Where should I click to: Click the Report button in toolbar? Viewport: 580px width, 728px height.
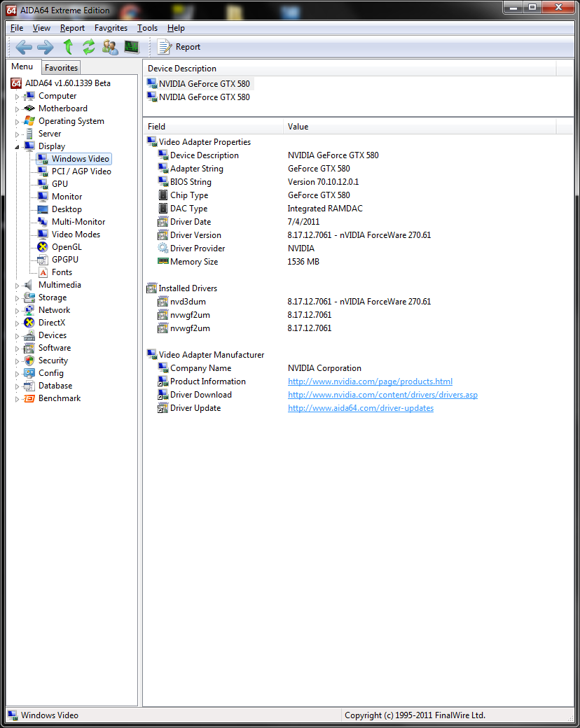tap(179, 47)
